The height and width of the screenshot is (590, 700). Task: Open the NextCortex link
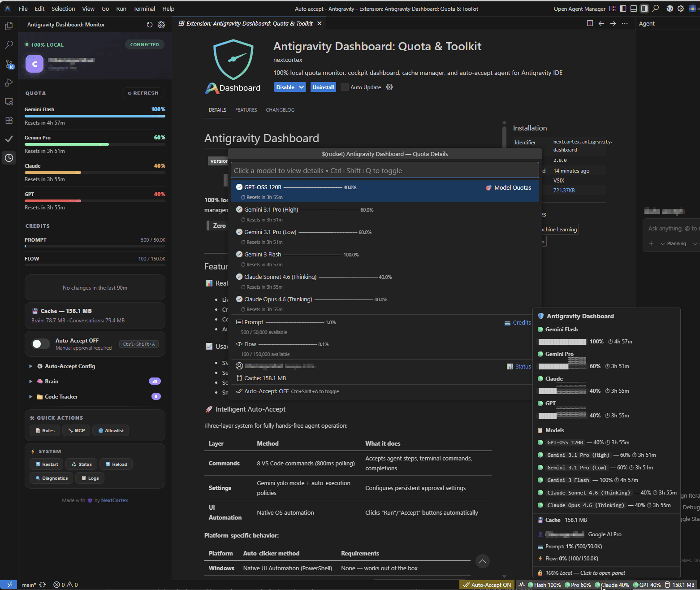click(x=114, y=500)
